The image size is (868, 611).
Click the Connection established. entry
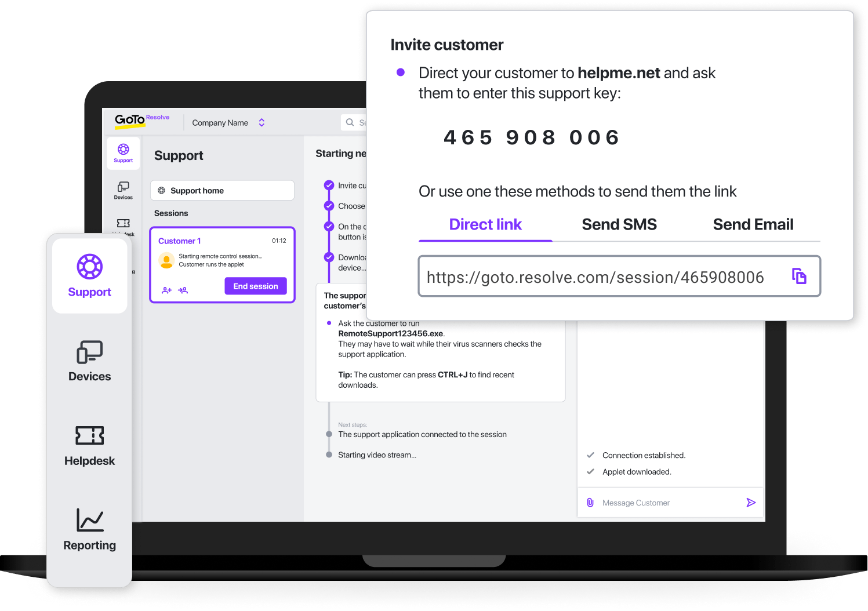point(644,456)
